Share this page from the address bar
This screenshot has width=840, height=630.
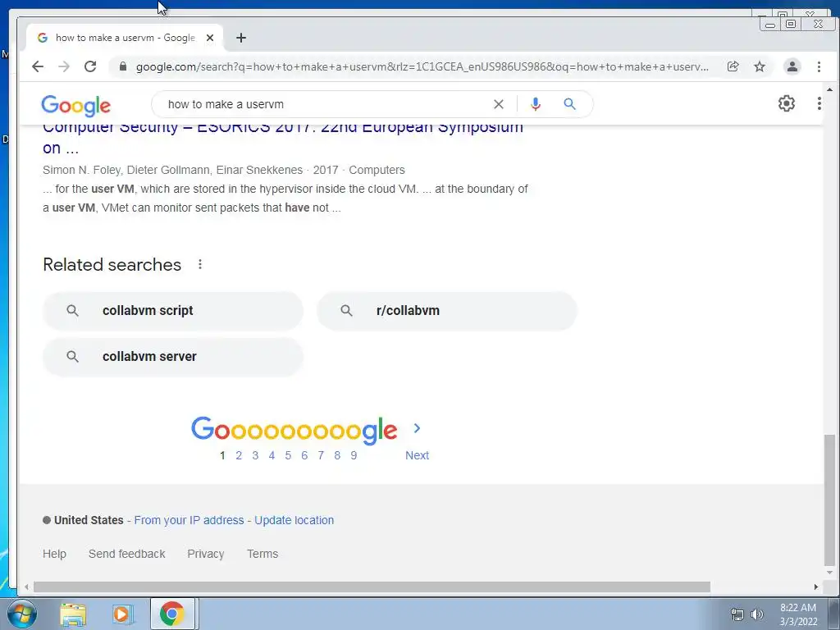point(733,66)
